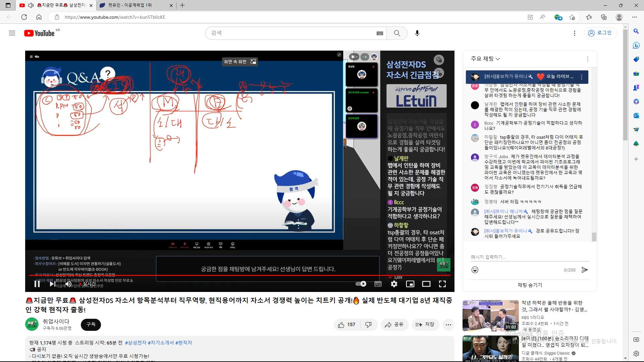Expand the 주요 채팅 dropdown
The width and height of the screenshot is (644, 362).
click(x=485, y=59)
